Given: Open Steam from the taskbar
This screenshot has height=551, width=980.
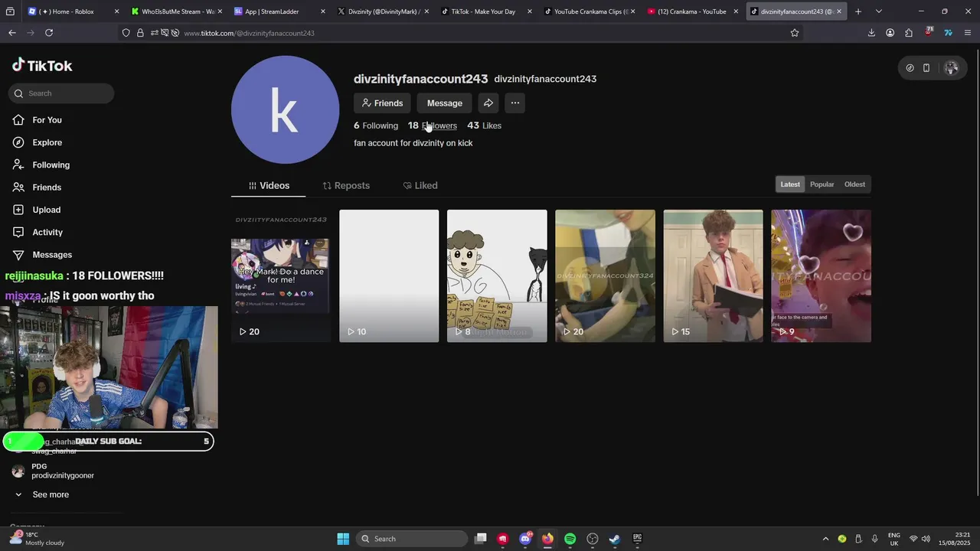Looking at the screenshot, I should [614, 539].
